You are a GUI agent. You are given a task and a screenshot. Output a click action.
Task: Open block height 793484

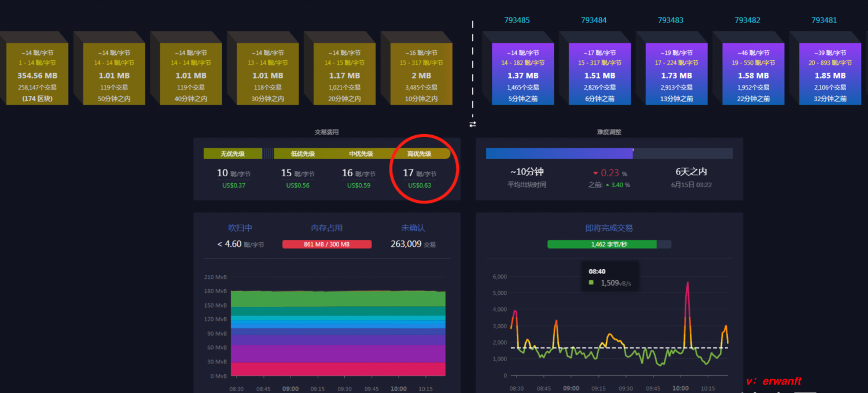click(594, 20)
